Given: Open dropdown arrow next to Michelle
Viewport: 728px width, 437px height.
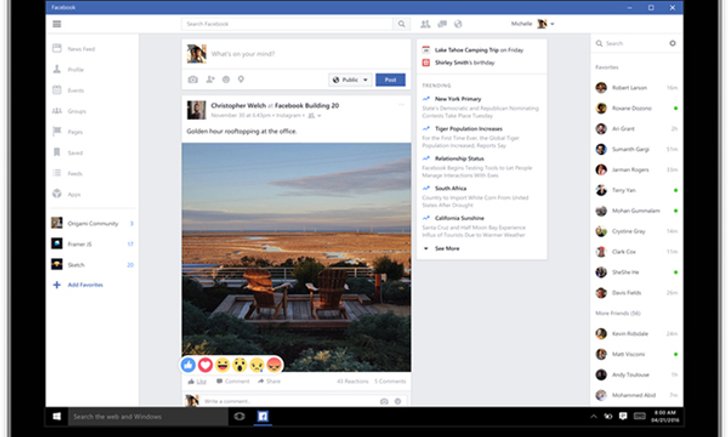Looking at the screenshot, I should coord(552,24).
